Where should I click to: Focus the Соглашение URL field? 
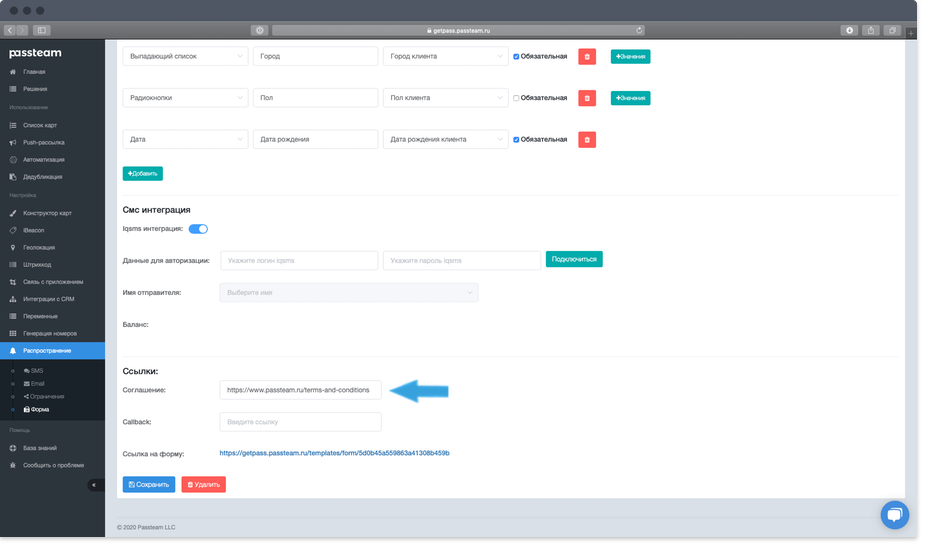[301, 391]
